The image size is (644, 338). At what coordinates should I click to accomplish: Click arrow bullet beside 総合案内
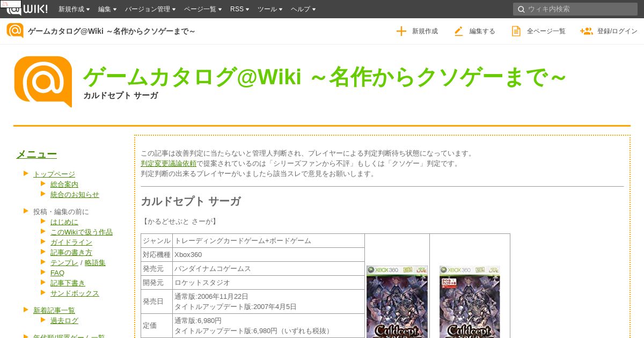44,183
